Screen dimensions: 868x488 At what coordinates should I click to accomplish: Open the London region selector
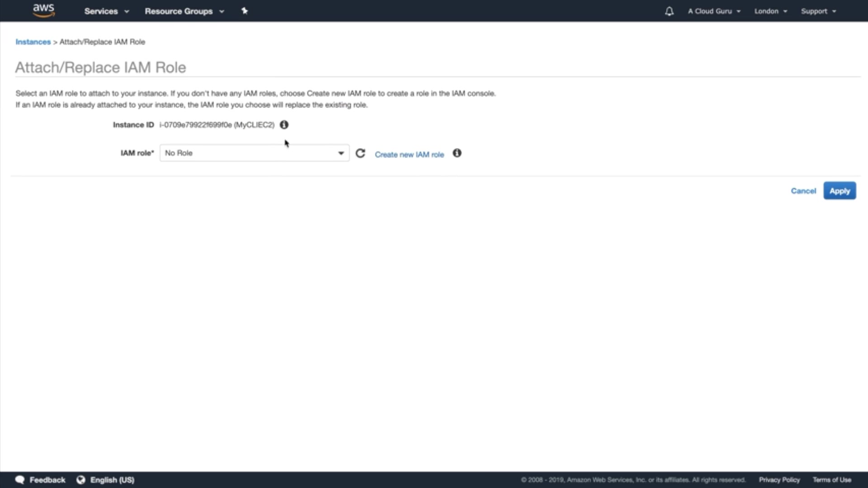tap(770, 11)
